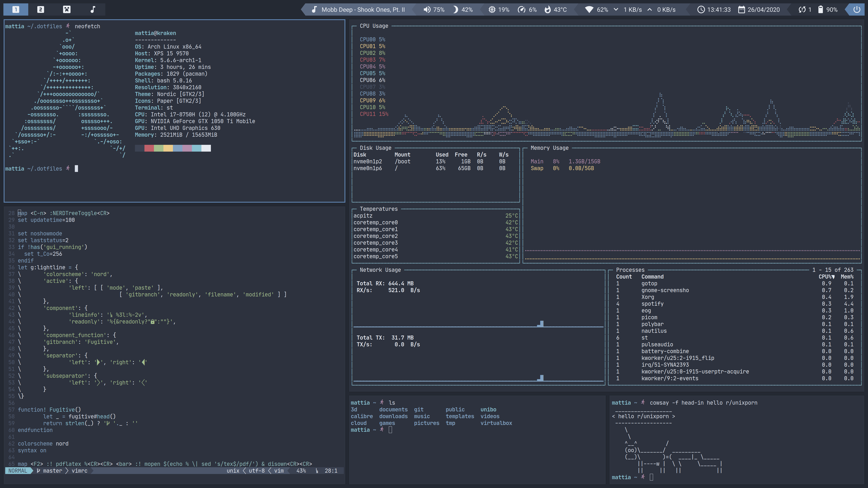Click the virtualbox folder in ls output
Viewport: 868px width, 488px height.
pyautogui.click(x=496, y=423)
